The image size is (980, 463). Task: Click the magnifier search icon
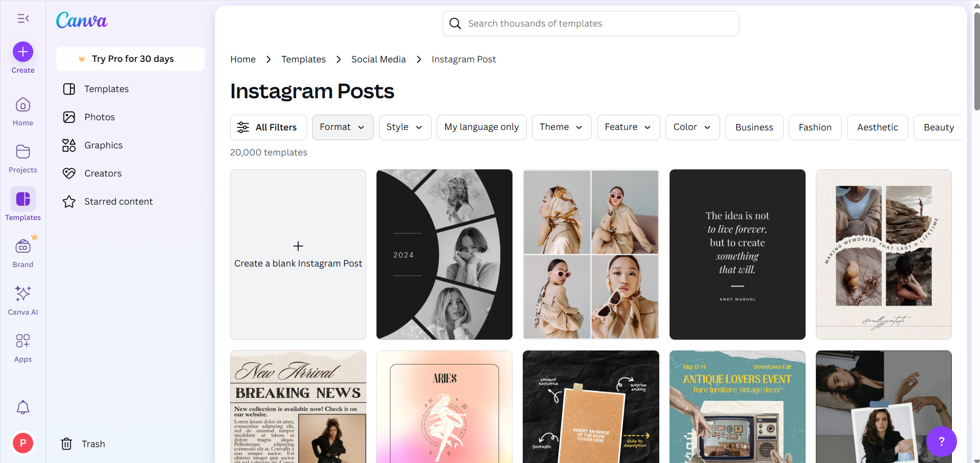[x=455, y=24]
